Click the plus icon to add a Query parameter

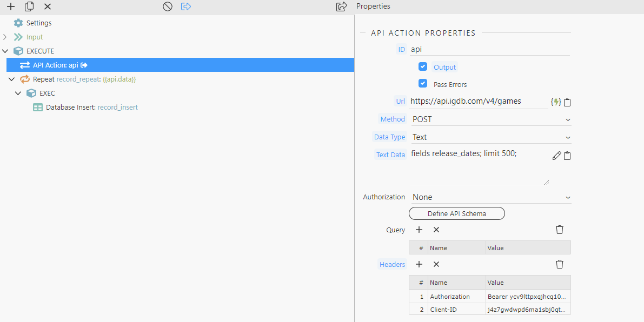pyautogui.click(x=419, y=230)
